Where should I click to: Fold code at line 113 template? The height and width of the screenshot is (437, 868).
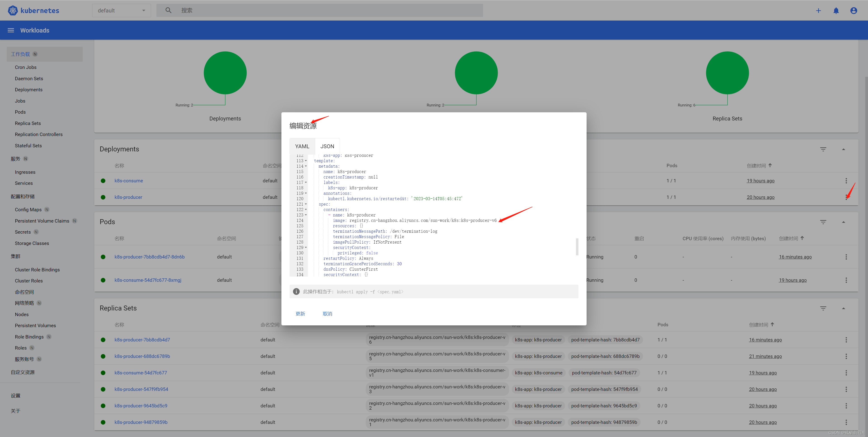[x=306, y=161]
